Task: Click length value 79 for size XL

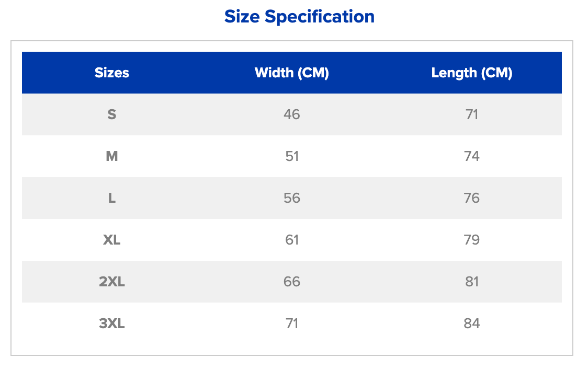Action: pyautogui.click(x=472, y=240)
